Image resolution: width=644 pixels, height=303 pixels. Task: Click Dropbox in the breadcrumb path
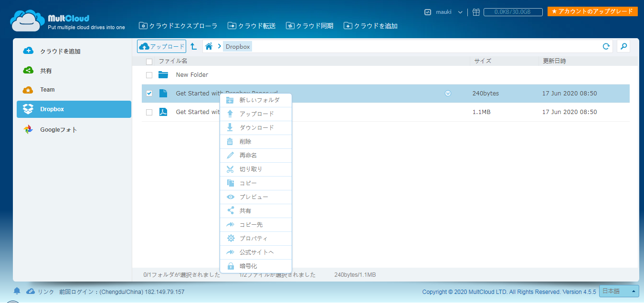(x=238, y=46)
